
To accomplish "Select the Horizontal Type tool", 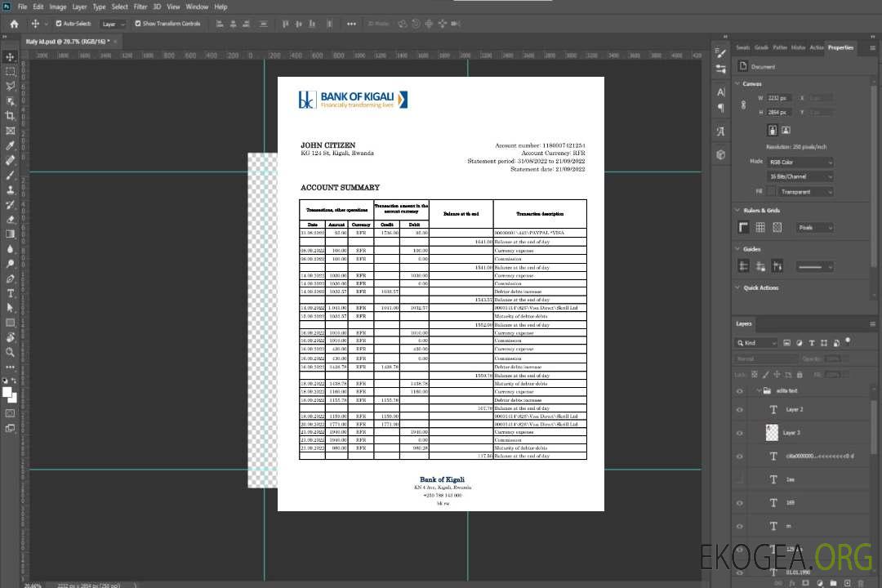I will [11, 293].
